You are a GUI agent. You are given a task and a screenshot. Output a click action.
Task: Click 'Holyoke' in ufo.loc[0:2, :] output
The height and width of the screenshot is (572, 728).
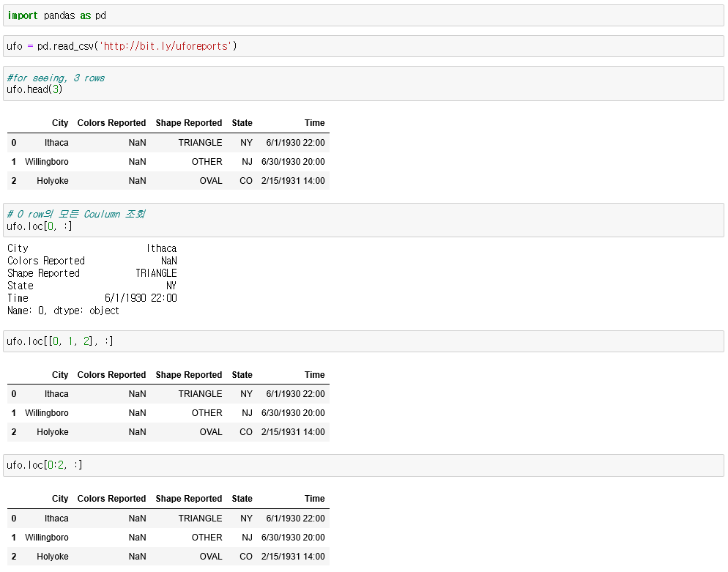53,556
